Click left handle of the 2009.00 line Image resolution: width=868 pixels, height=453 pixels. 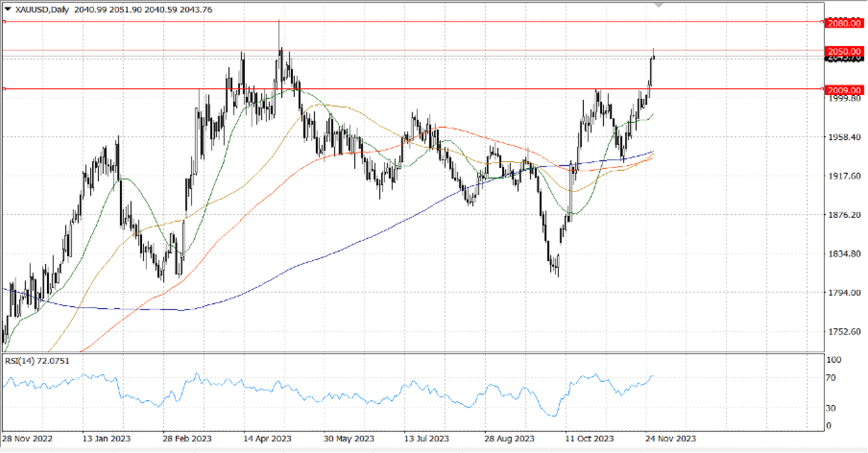(4, 88)
